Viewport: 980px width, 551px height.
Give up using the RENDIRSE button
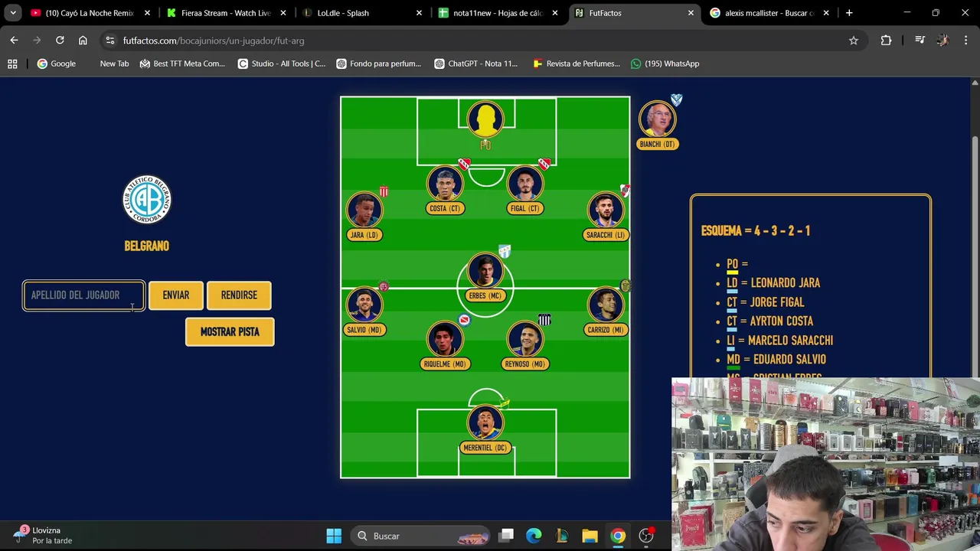[x=239, y=295]
